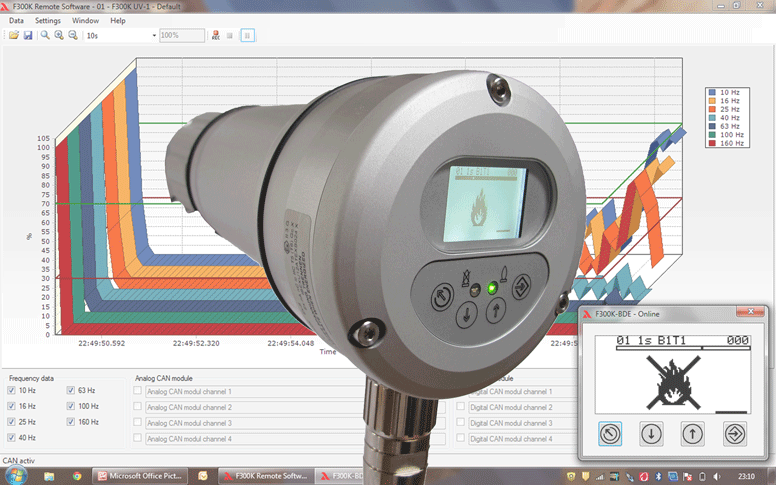This screenshot has height=485, width=776.
Task: Enable Analog CAN modul channel 1 checkbox
Action: [138, 391]
